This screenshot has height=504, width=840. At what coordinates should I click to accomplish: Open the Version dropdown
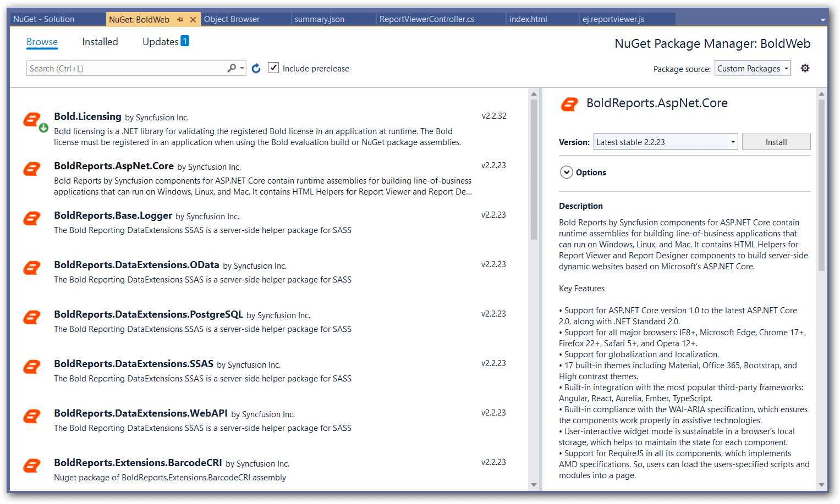point(666,142)
